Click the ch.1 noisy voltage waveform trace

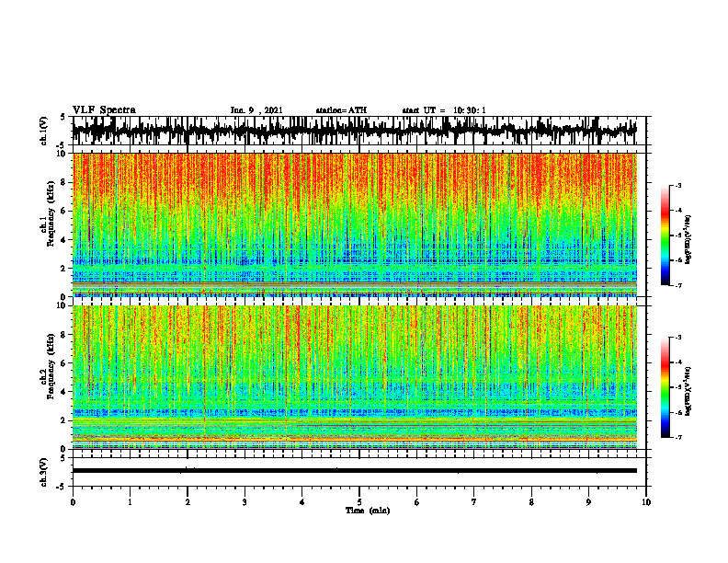click(355, 130)
